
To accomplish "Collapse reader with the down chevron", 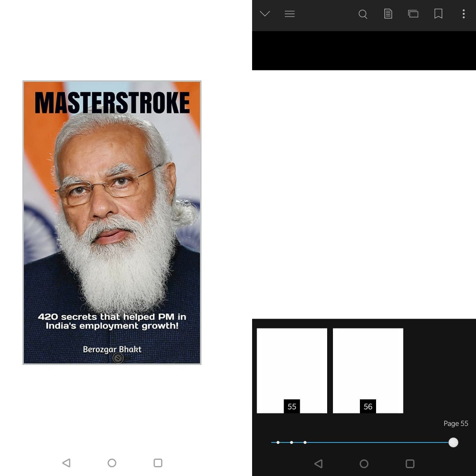I will [265, 14].
